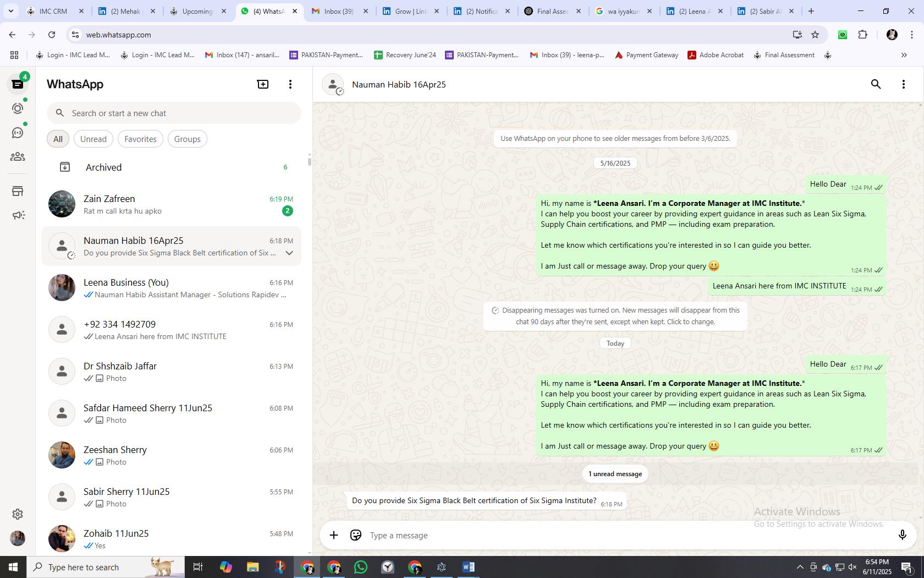The image size is (924, 578).
Task: Open the Zeeshan Sherry chat
Action: [x=172, y=455]
